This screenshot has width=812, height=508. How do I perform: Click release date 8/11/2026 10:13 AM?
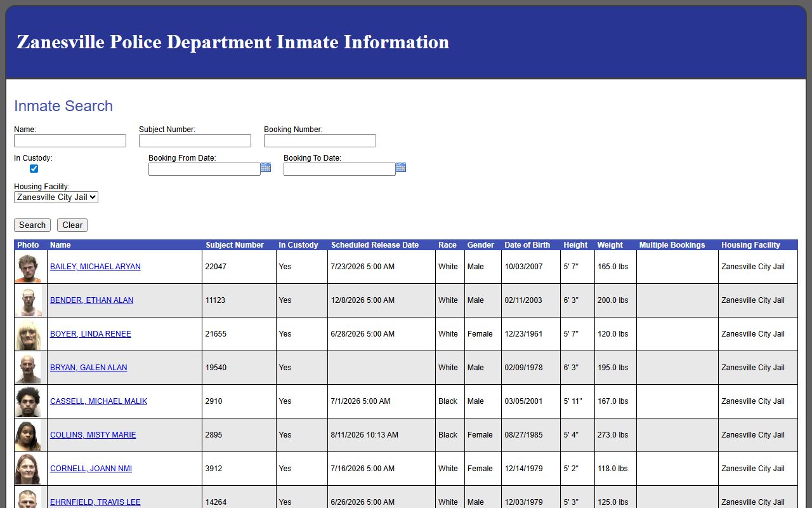click(x=364, y=435)
